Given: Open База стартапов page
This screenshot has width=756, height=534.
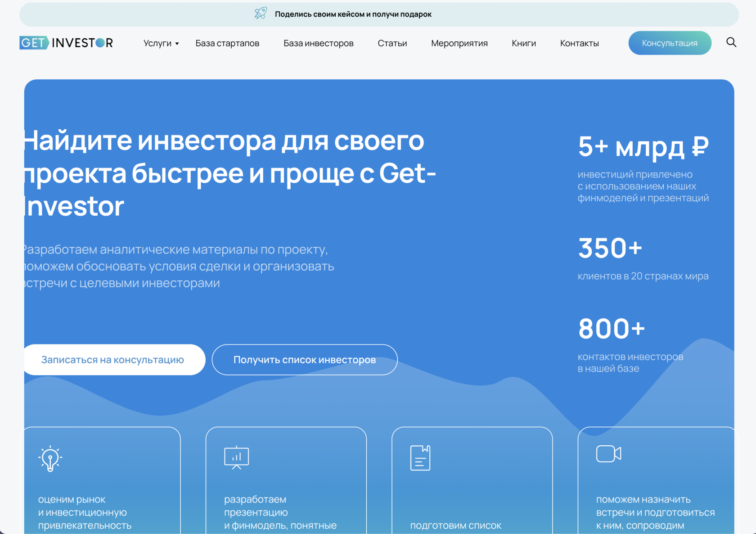Looking at the screenshot, I should pos(227,43).
